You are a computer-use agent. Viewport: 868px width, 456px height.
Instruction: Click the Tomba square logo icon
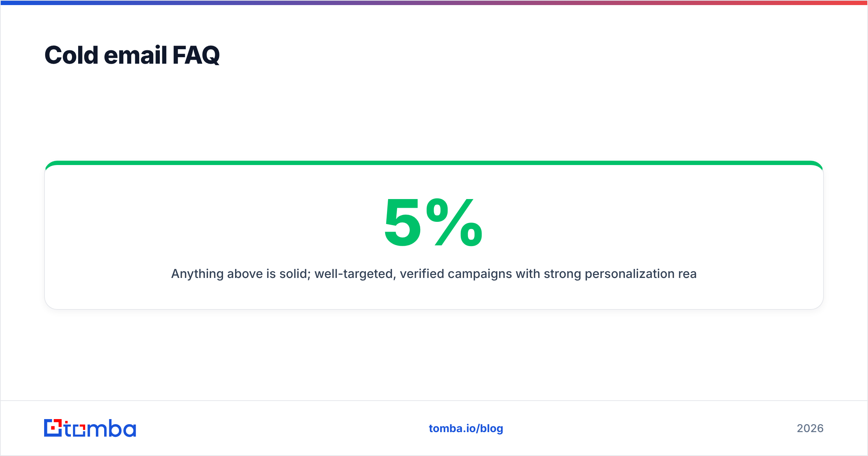53,428
